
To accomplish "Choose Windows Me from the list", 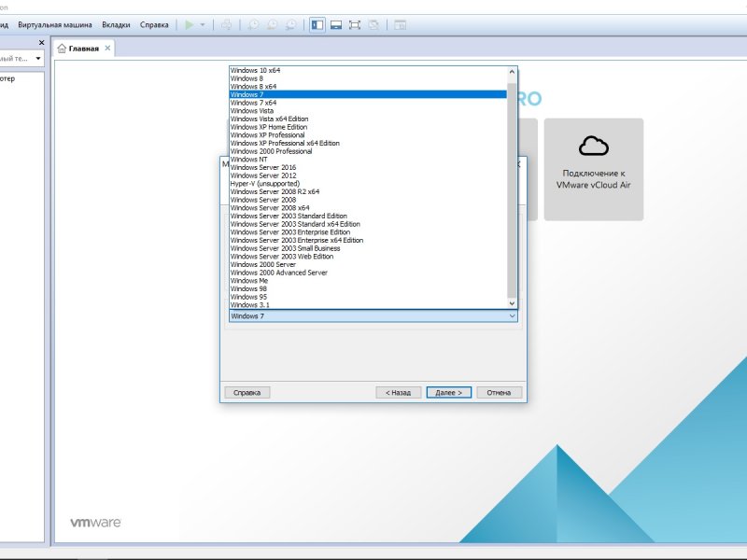I will (368, 281).
